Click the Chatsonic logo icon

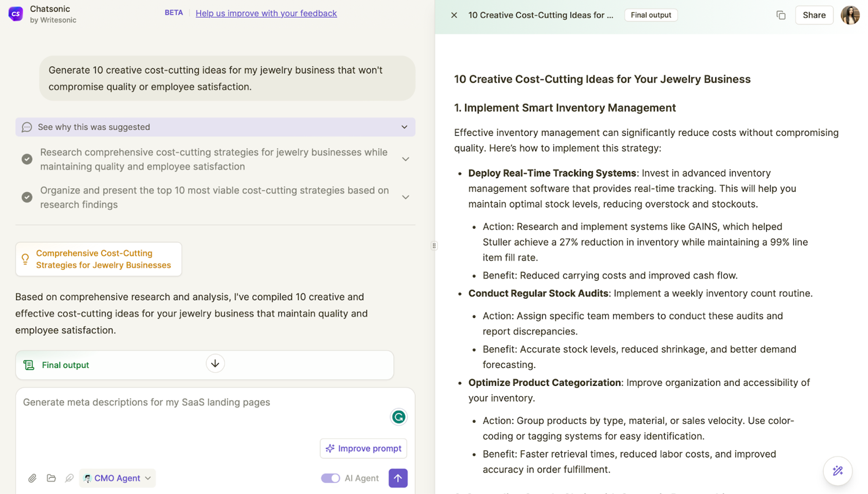16,14
